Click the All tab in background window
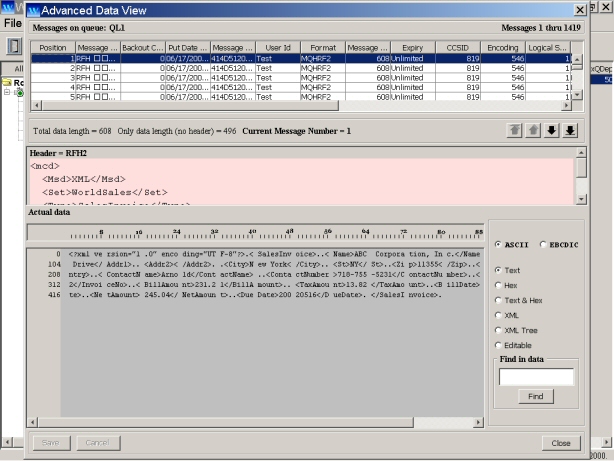This screenshot has height=461, width=614. coord(14,69)
